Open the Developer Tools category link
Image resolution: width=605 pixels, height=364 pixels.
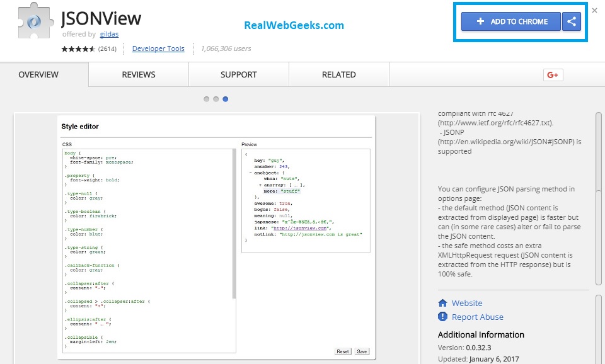158,48
